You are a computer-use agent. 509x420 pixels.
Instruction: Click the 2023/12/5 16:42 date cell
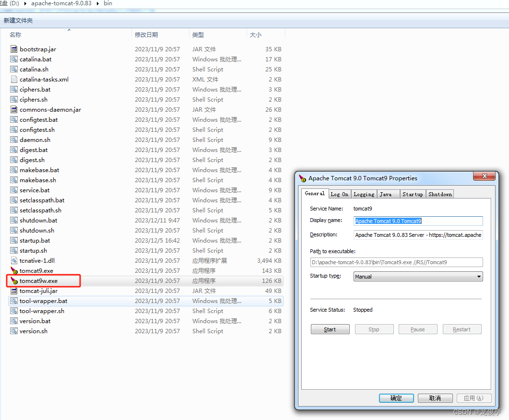click(x=157, y=240)
